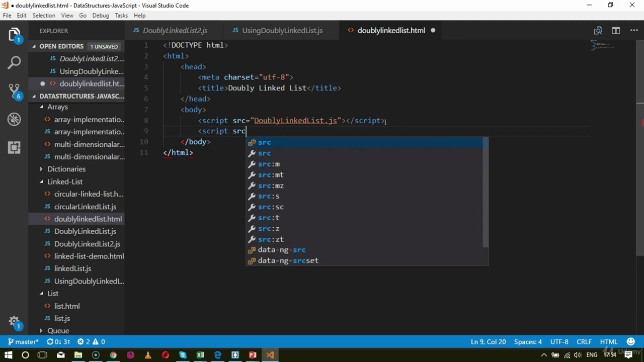The height and width of the screenshot is (362, 644).
Task: Open PowerPoint from the taskbar
Action: point(253,355)
